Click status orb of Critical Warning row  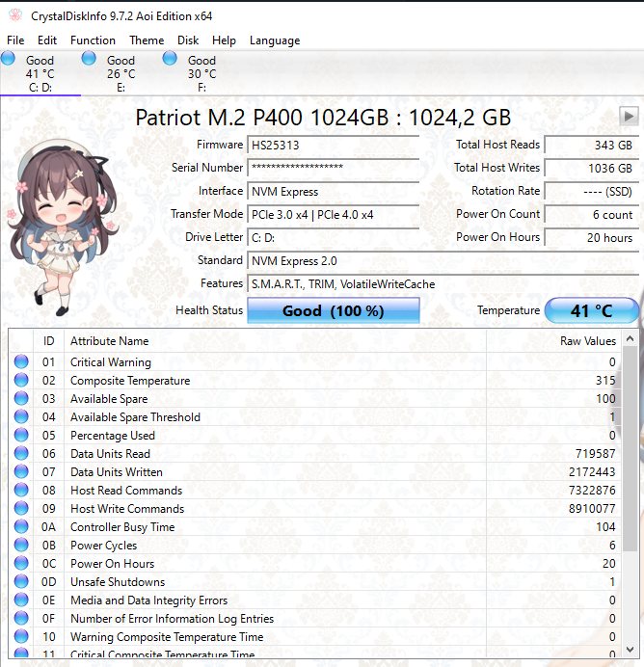tap(21, 361)
